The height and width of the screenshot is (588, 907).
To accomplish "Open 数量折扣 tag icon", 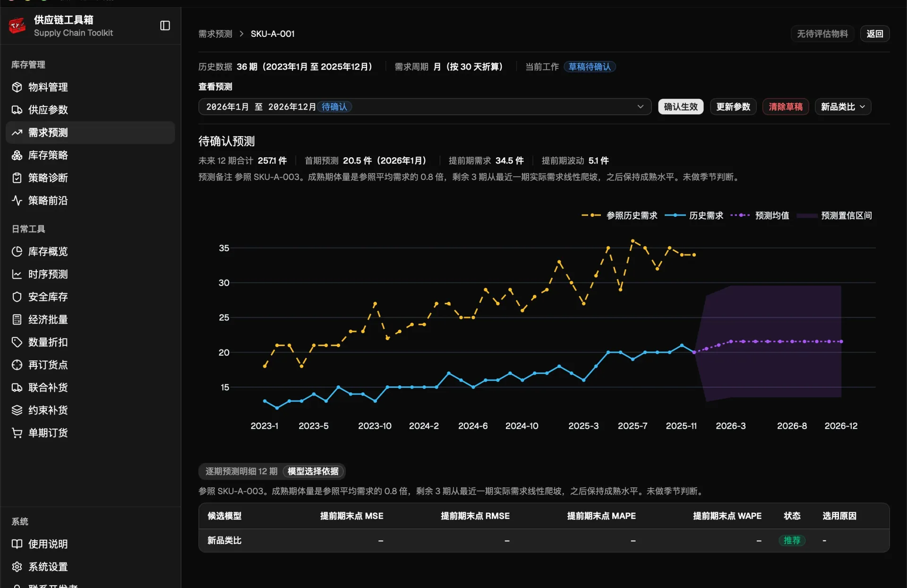I will [17, 342].
